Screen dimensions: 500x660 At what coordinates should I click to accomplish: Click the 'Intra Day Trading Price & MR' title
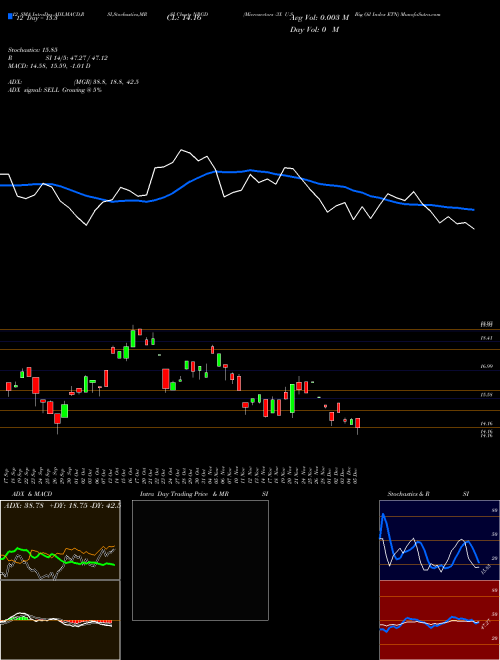184,494
